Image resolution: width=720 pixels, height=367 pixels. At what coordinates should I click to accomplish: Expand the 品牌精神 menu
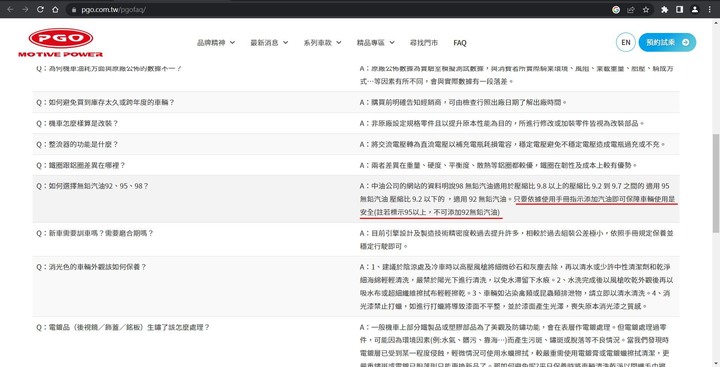point(216,43)
